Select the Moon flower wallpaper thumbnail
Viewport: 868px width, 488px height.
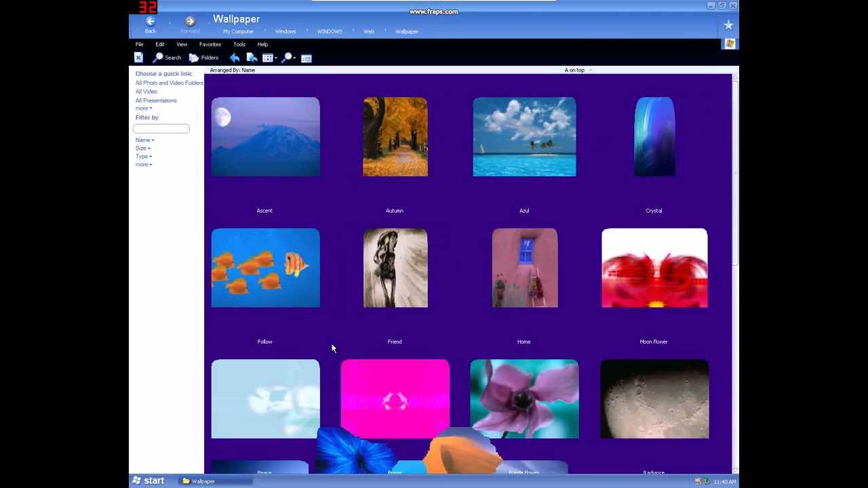point(654,268)
